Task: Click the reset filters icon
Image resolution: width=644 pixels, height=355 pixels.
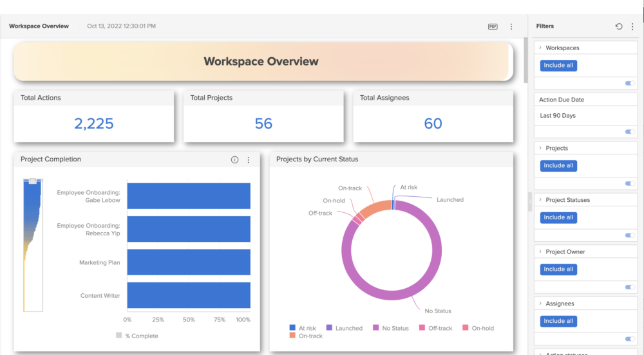Action: (619, 26)
